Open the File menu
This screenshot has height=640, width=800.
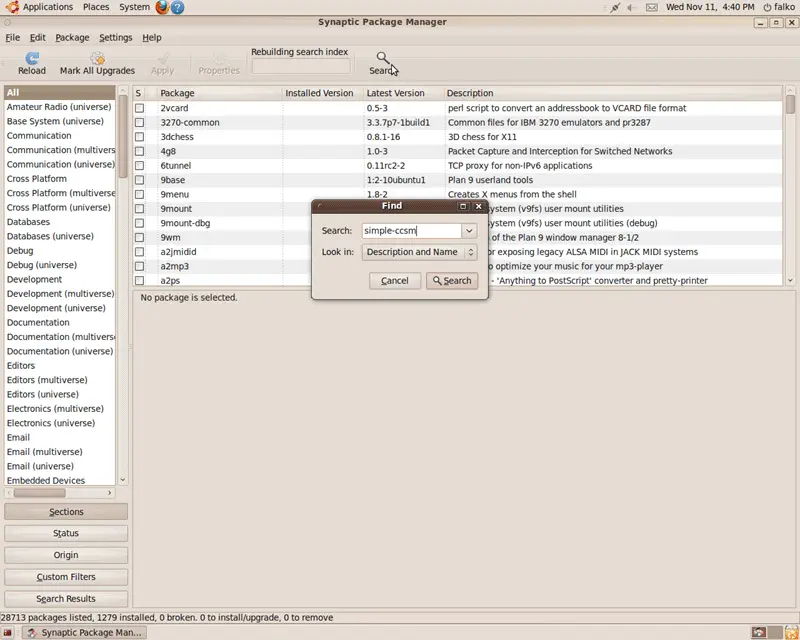13,37
